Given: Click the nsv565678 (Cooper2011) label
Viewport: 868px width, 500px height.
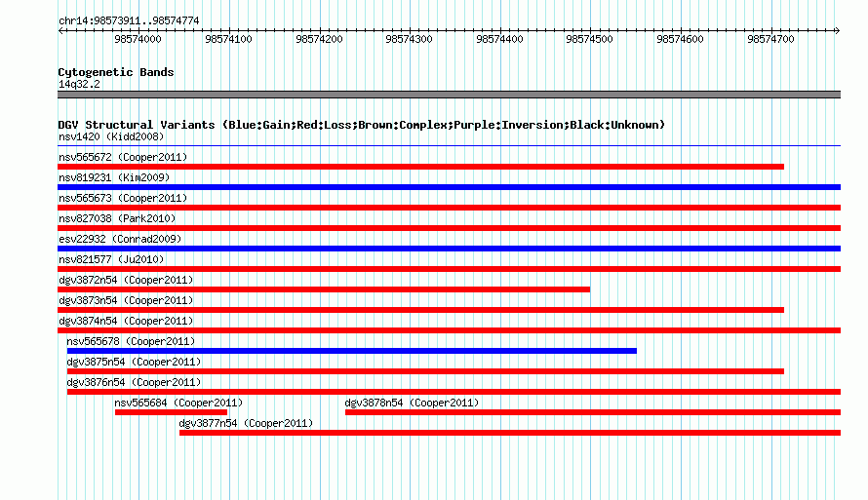Looking at the screenshot, I should (x=131, y=341).
